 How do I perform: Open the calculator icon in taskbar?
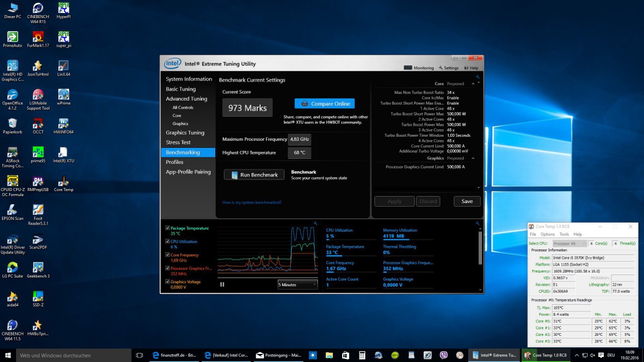pos(362,355)
